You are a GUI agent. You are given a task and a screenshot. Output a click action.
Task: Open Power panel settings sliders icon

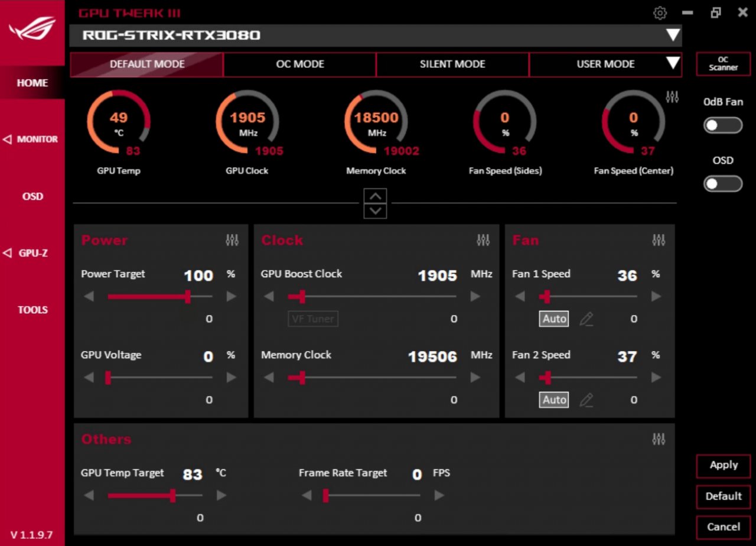click(232, 240)
